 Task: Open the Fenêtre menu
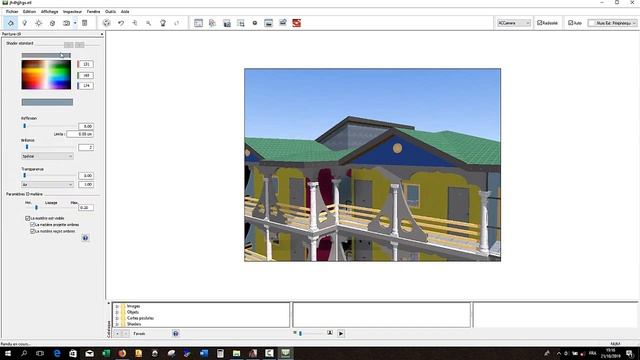pos(93,11)
